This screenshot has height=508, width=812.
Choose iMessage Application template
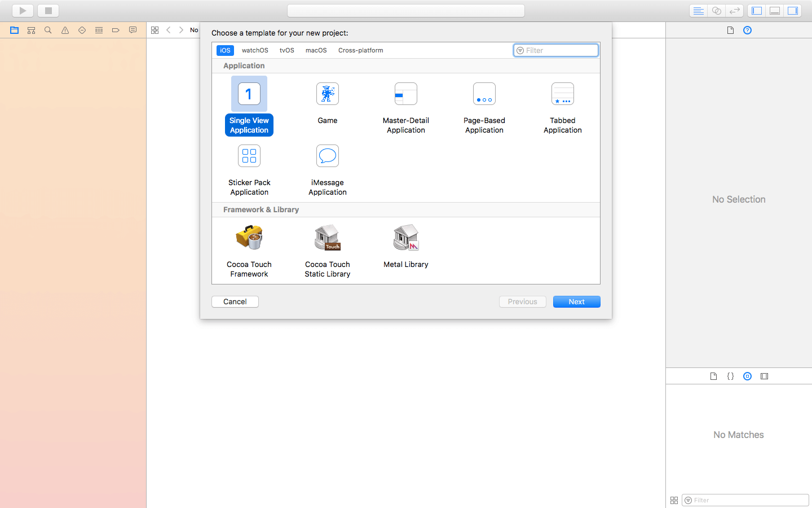pyautogui.click(x=328, y=169)
